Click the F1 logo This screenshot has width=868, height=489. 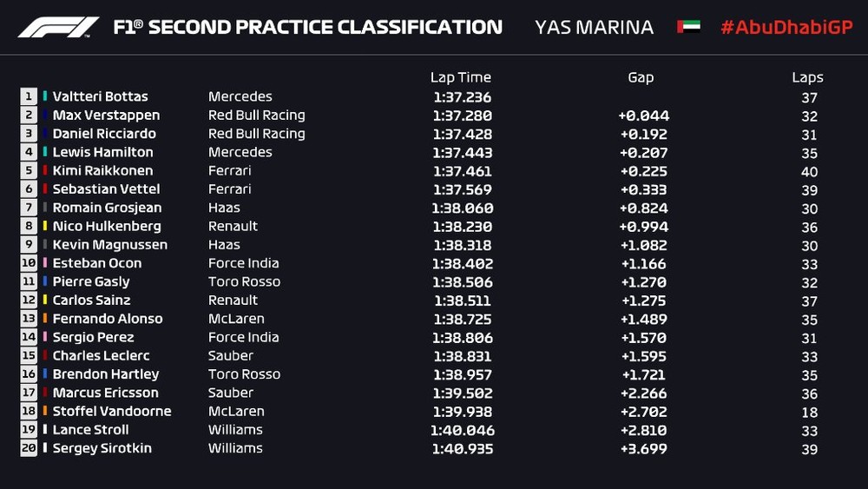(x=59, y=27)
